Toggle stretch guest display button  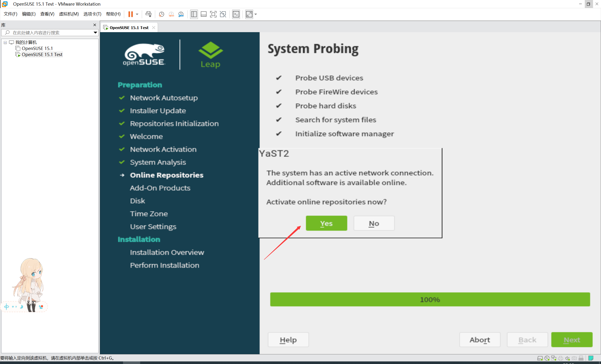click(249, 14)
